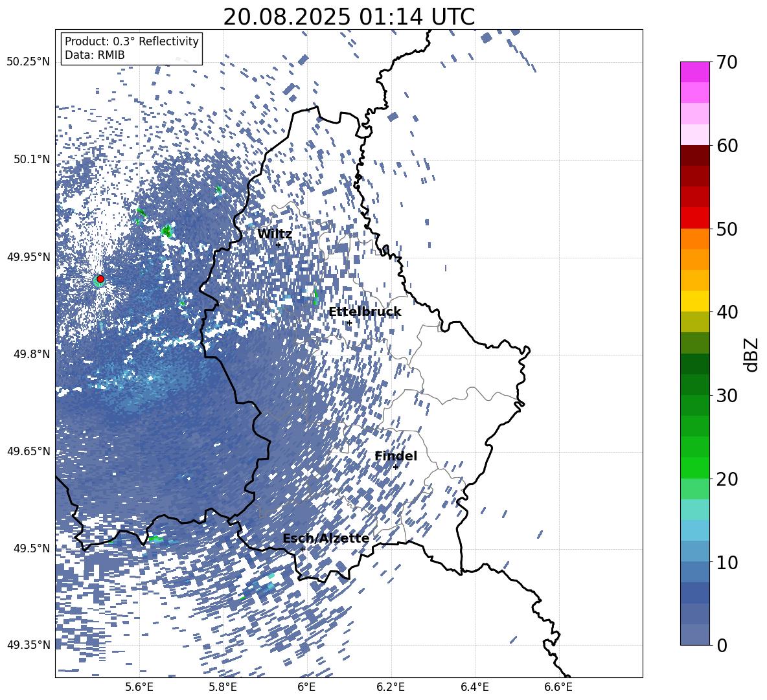
Task: Click the 5.8°E longitude label
Action: click(x=223, y=687)
